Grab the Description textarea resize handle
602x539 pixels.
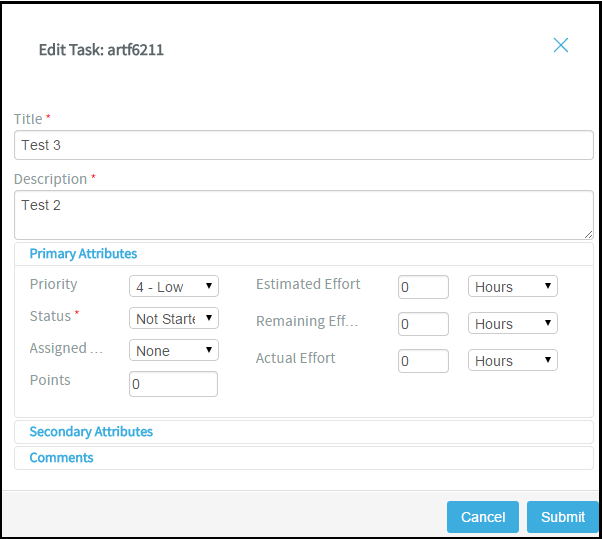pyautogui.click(x=588, y=235)
